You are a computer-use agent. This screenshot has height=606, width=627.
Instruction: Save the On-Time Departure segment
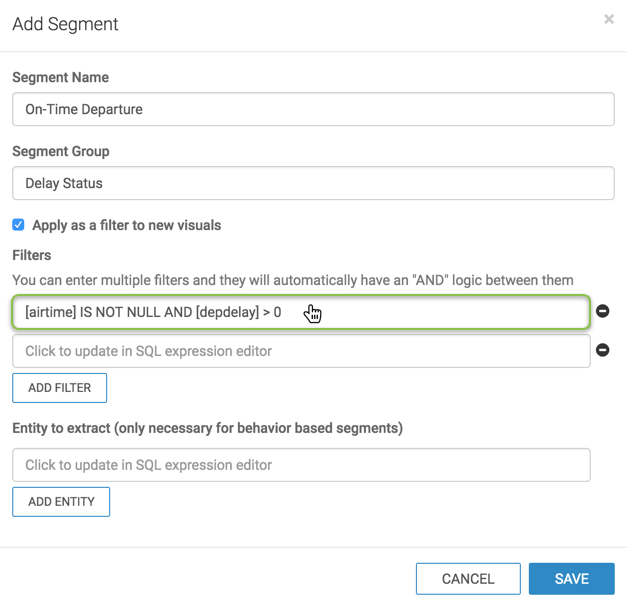pyautogui.click(x=571, y=579)
